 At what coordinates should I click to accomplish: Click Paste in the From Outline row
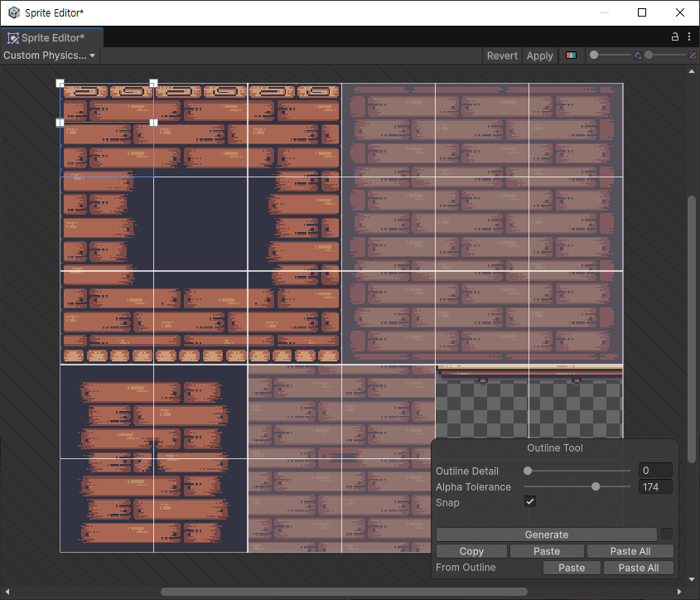572,568
